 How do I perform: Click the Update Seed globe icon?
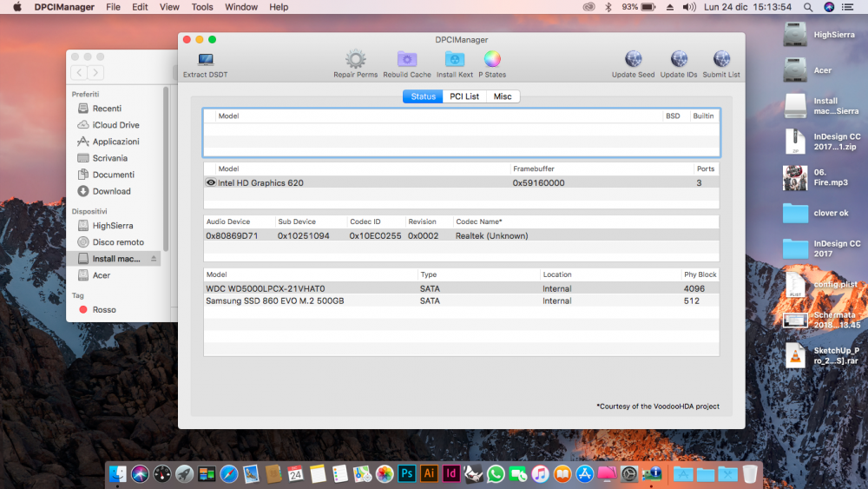(634, 59)
